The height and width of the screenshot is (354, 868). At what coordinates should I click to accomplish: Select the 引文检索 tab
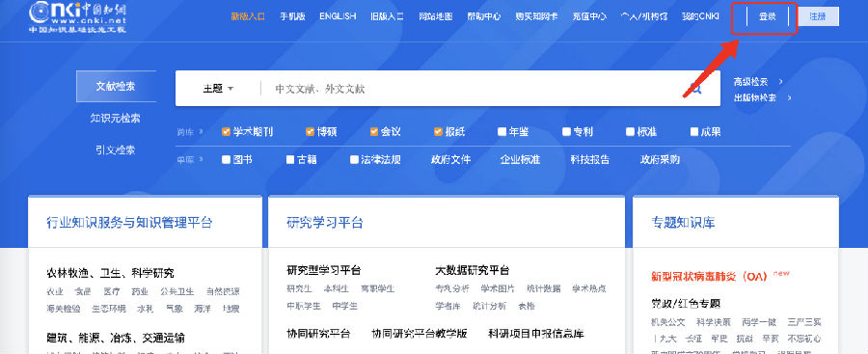point(116,150)
